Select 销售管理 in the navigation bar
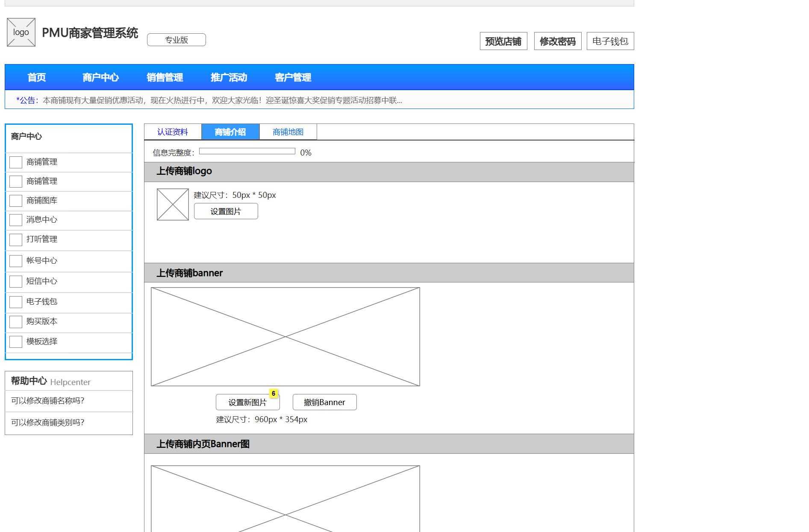809x532 pixels. tap(165, 77)
